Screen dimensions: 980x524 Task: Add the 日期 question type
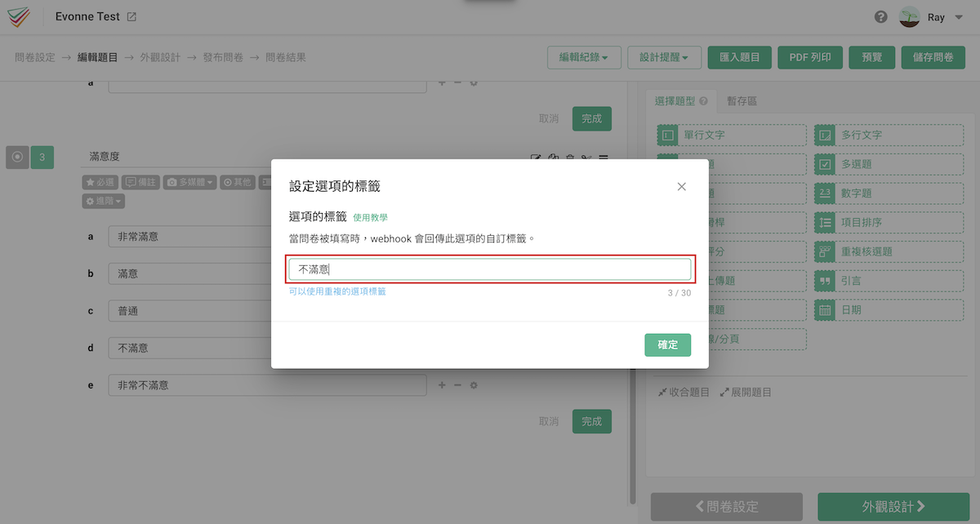pyautogui.click(x=889, y=310)
